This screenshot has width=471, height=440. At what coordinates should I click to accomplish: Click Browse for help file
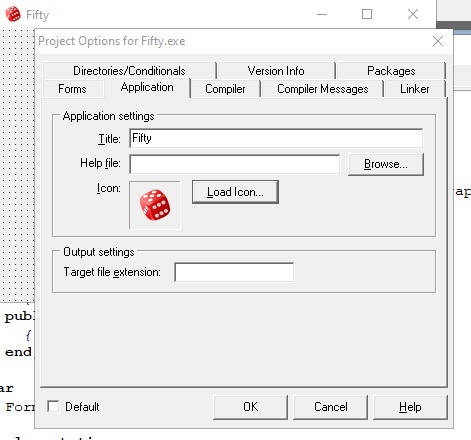pyautogui.click(x=386, y=164)
